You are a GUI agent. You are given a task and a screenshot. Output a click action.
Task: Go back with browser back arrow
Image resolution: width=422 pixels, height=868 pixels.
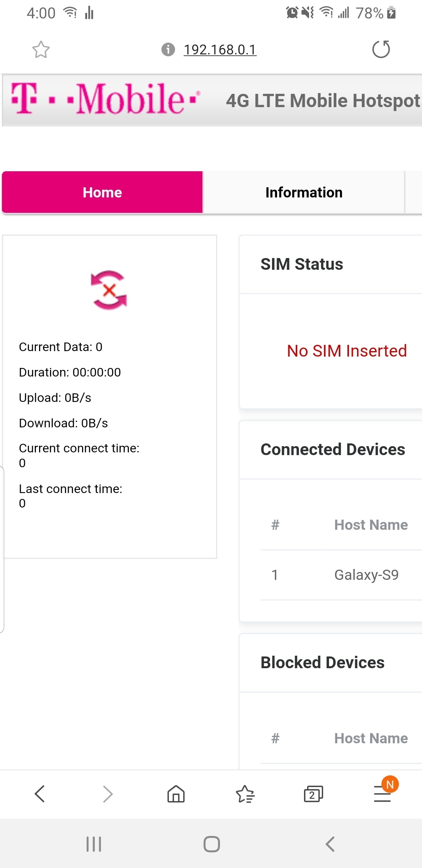(x=40, y=794)
